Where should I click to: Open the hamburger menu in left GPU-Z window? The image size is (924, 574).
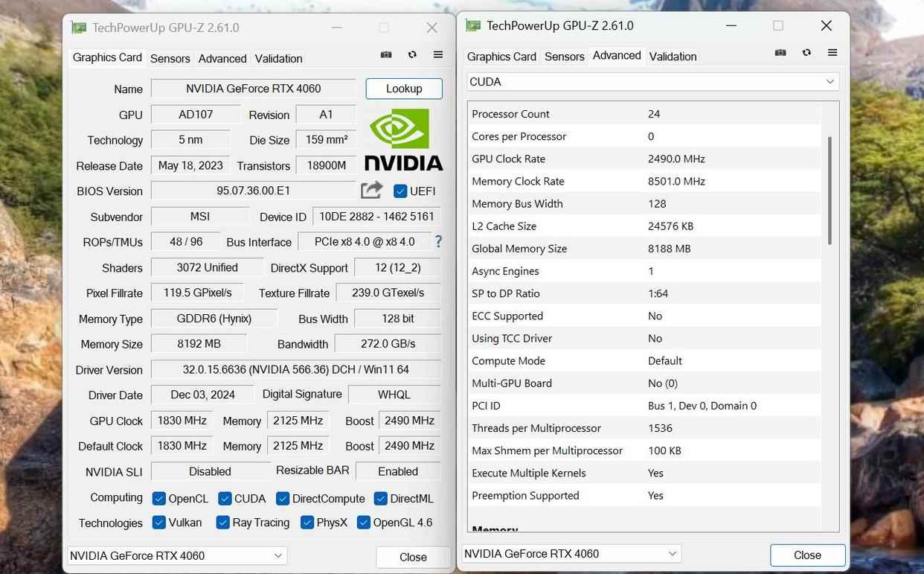(x=438, y=55)
